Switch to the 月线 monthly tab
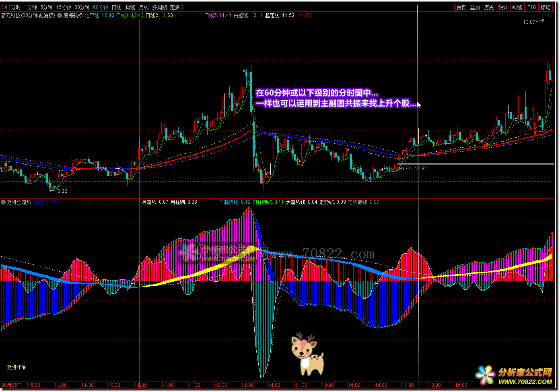 point(144,7)
